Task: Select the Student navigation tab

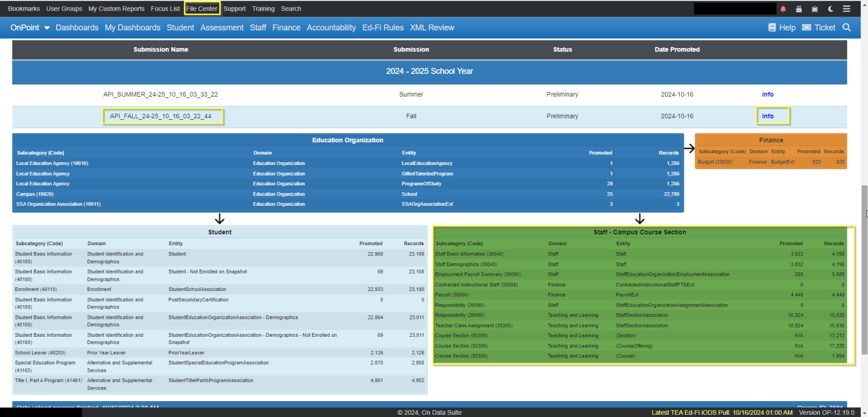Action: pos(180,27)
